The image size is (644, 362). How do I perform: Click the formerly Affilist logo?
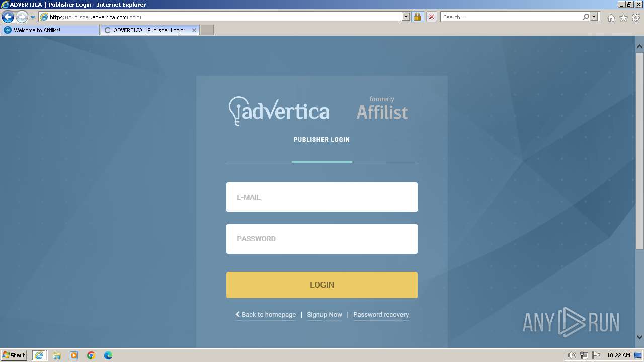coord(382,108)
